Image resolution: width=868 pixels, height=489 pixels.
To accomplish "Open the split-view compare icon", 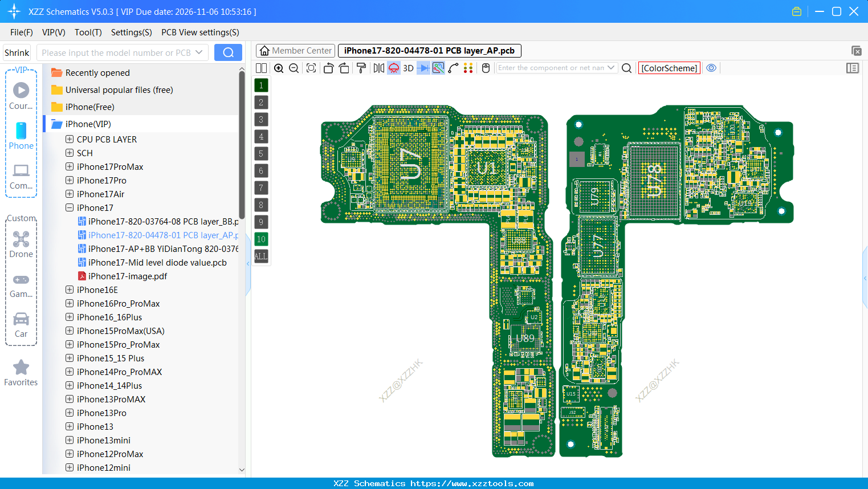I will pyautogui.click(x=260, y=68).
